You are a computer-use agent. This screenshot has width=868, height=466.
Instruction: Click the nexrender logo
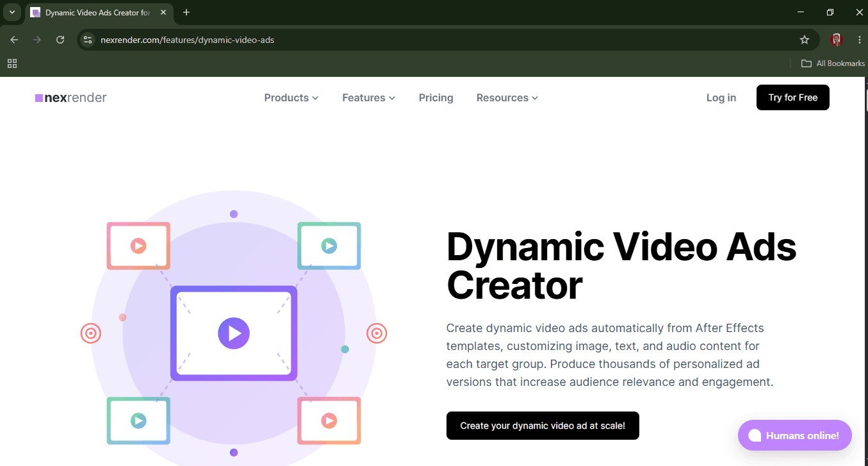click(71, 97)
